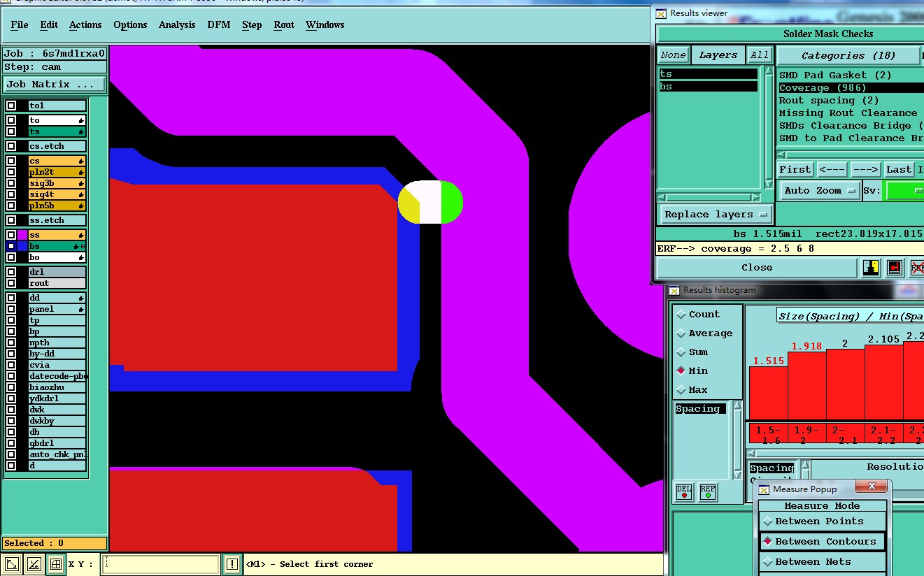Choose Between Contours measure mode
The height and width of the screenshot is (576, 924).
[x=823, y=542]
